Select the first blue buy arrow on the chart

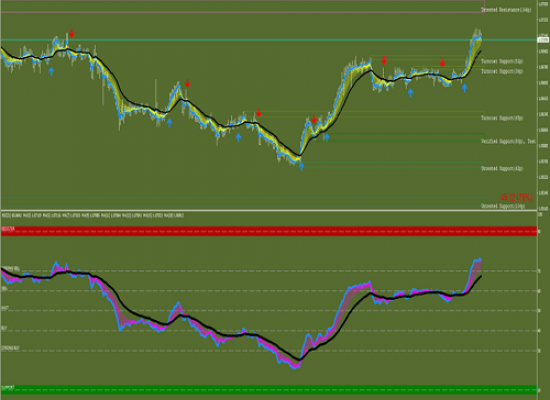51,71
